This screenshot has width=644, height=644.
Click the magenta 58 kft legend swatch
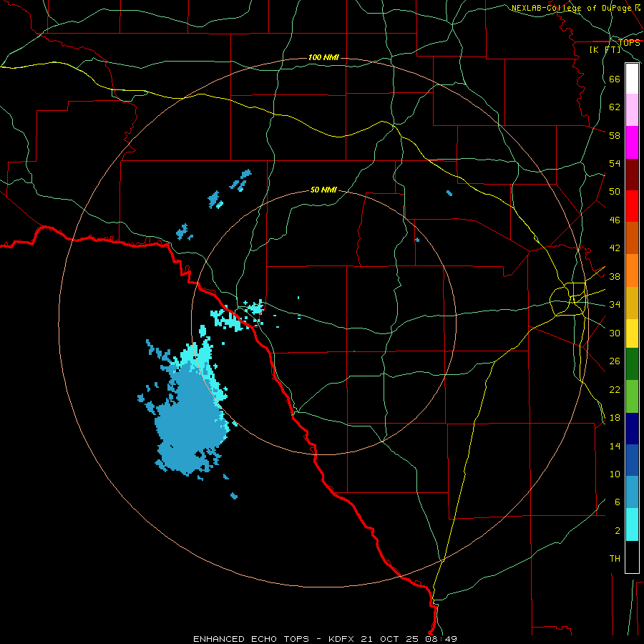(x=632, y=142)
